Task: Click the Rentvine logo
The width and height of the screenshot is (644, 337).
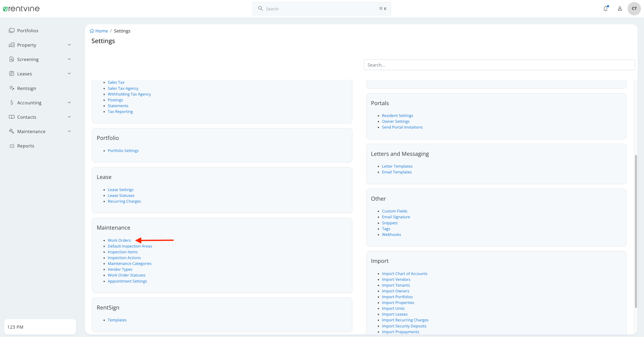Action: pos(21,8)
